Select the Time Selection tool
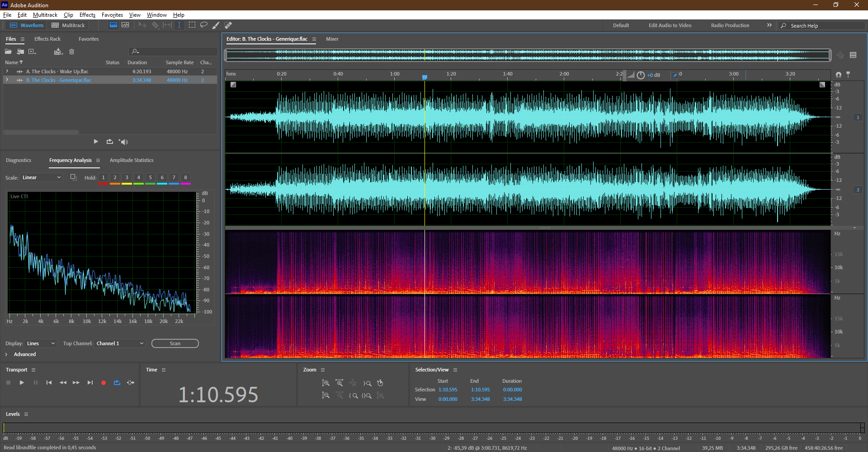Image resolution: width=868 pixels, height=452 pixels. (x=179, y=25)
